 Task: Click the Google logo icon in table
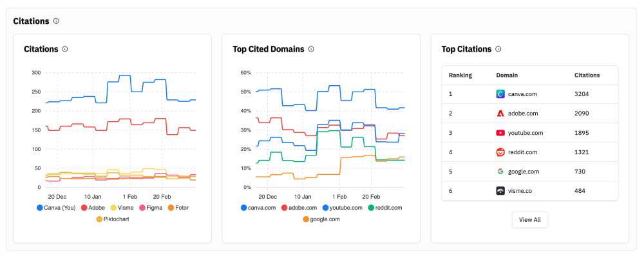[500, 172]
